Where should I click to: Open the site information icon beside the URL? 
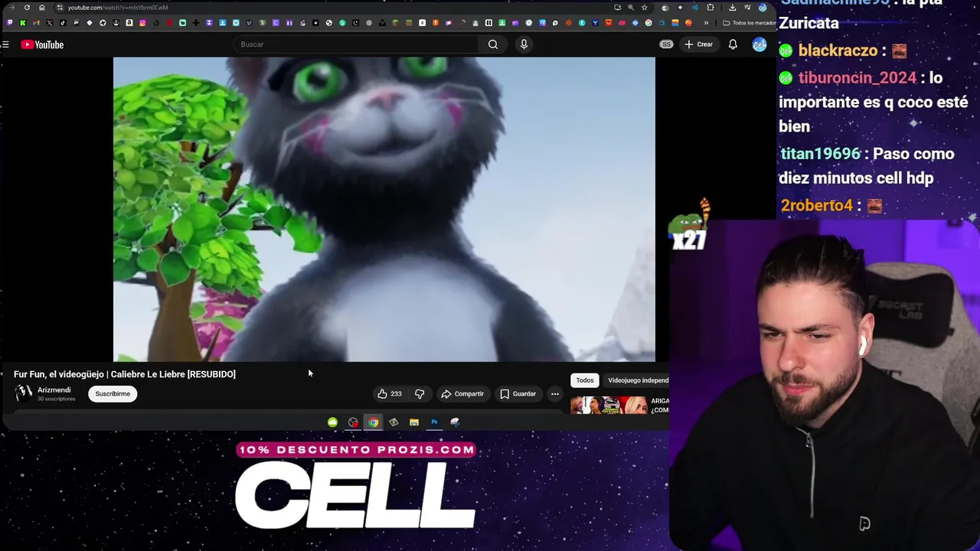pyautogui.click(x=60, y=8)
